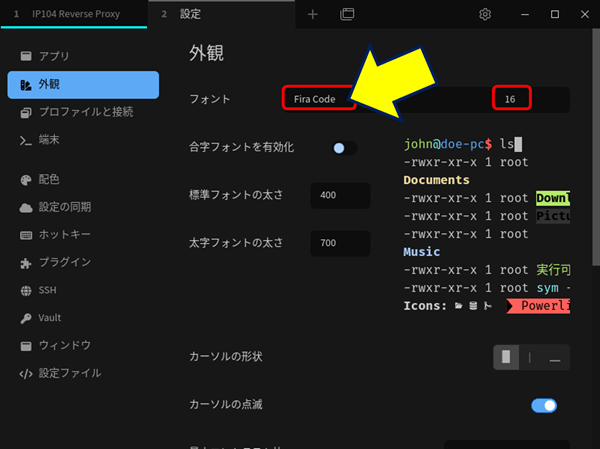Open the 設定ファイル section
The image size is (600, 449).
83,373
